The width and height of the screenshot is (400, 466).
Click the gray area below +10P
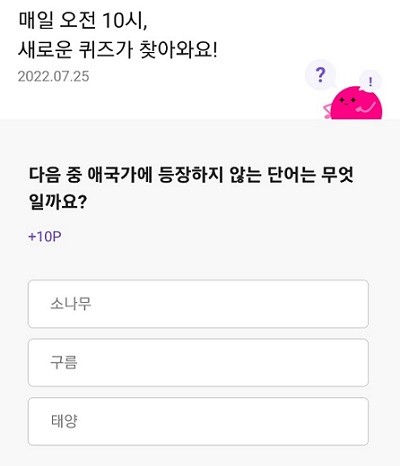pyautogui.click(x=200, y=262)
